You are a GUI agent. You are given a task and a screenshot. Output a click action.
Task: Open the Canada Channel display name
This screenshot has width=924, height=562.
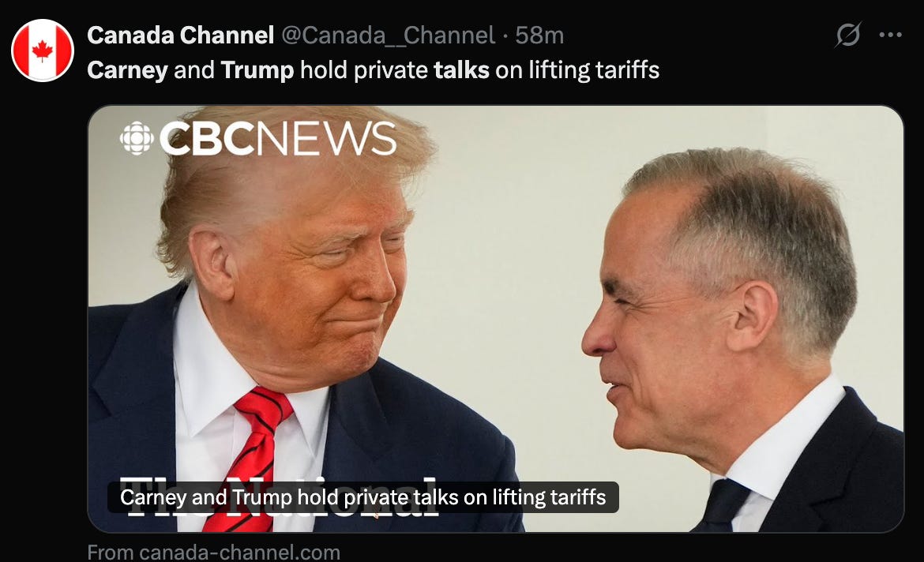point(180,36)
